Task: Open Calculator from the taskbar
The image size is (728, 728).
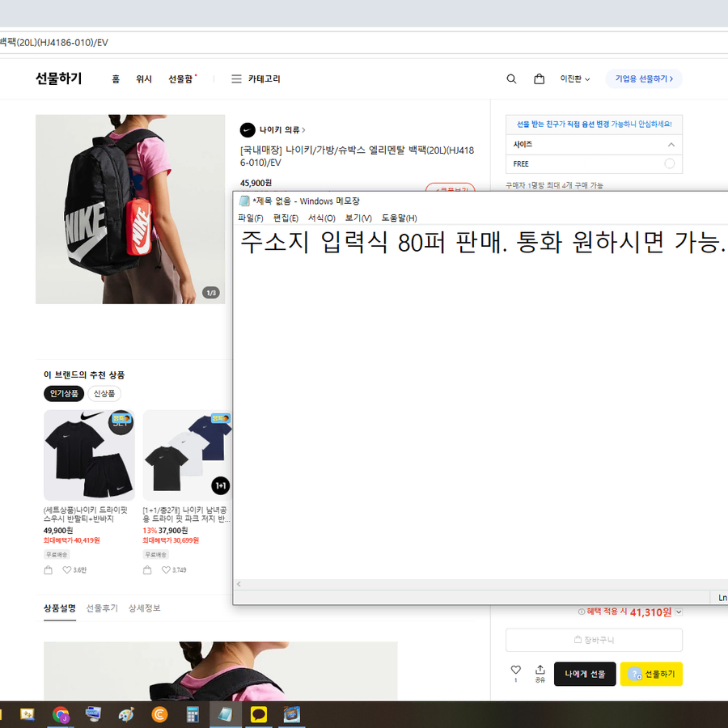Action: click(x=193, y=714)
